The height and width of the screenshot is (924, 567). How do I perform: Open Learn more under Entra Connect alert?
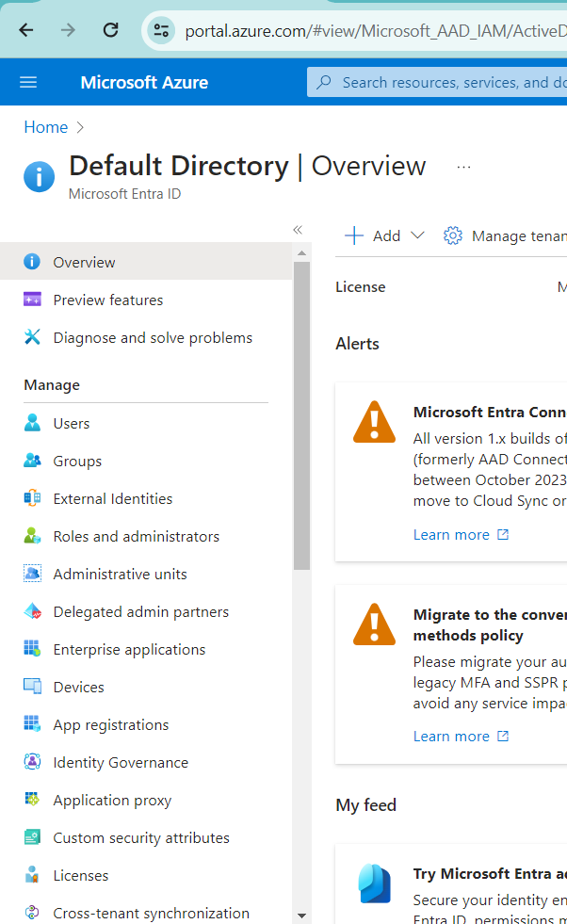point(461,534)
